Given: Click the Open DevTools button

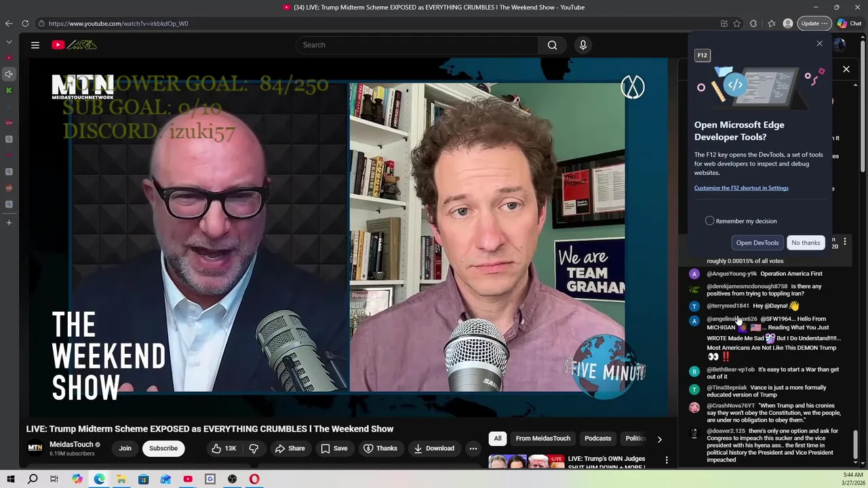Looking at the screenshot, I should pyautogui.click(x=757, y=243).
